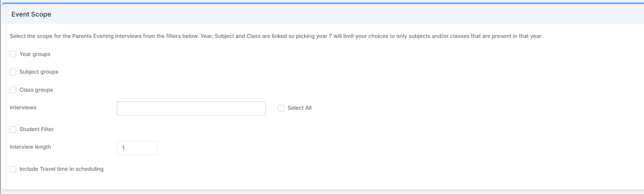Tick the Select All checkbox
Viewport: 644px width, 194px height.
coord(281,108)
